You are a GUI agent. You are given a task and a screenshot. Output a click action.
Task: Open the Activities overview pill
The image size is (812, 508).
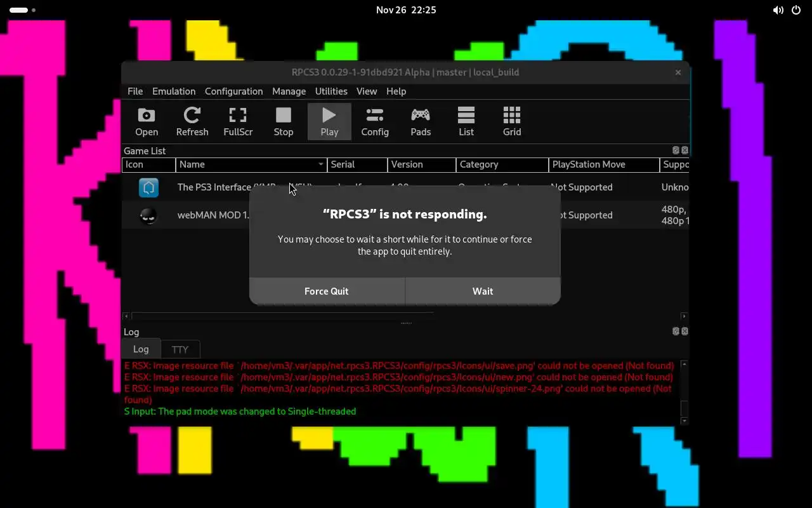coord(23,10)
